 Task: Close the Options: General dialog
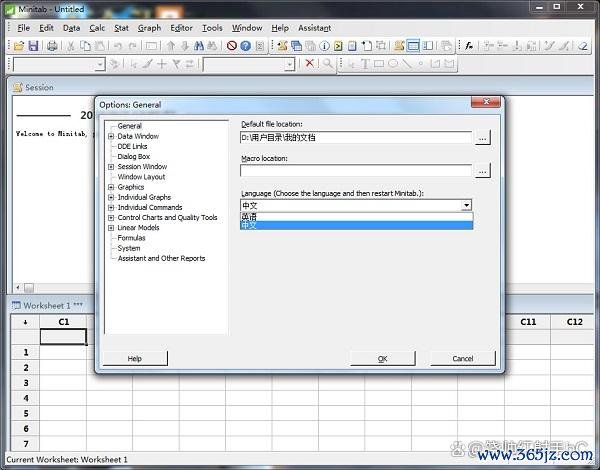tap(486, 102)
